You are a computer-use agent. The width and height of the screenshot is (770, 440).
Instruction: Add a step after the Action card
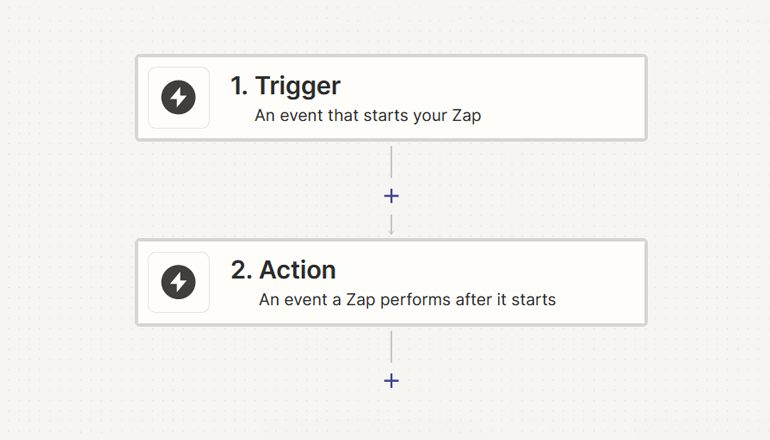click(391, 381)
